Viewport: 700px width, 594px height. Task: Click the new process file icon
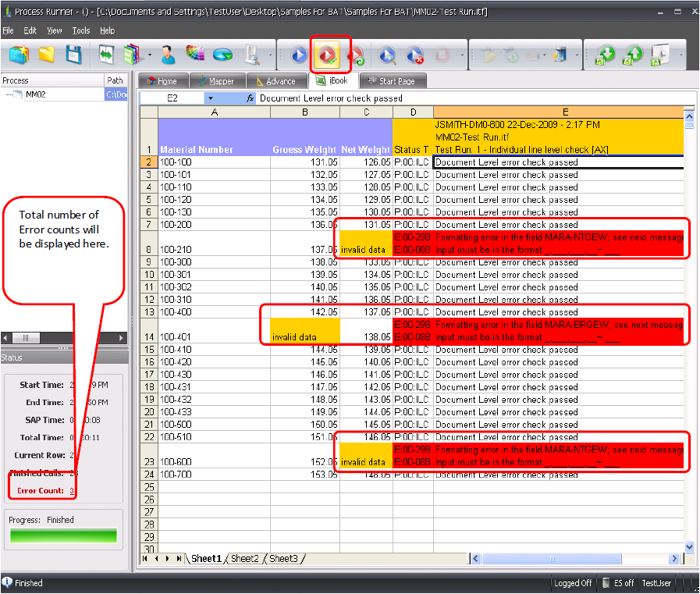click(x=20, y=55)
